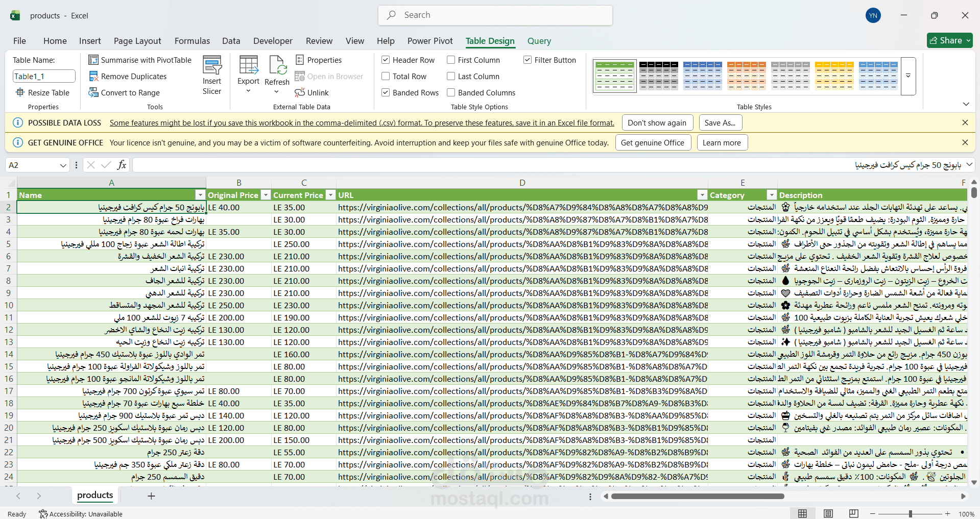Click the Unlink icon
This screenshot has height=519, width=980.
(x=300, y=93)
